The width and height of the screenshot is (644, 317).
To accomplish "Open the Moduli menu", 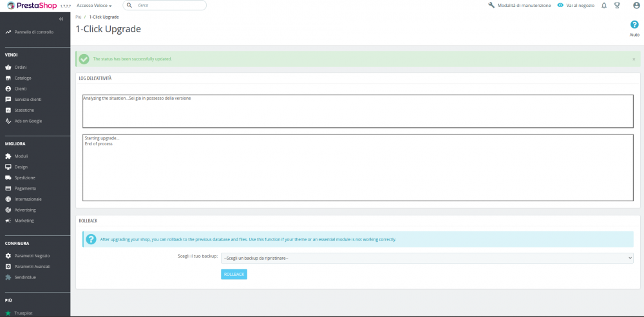I will coord(21,156).
